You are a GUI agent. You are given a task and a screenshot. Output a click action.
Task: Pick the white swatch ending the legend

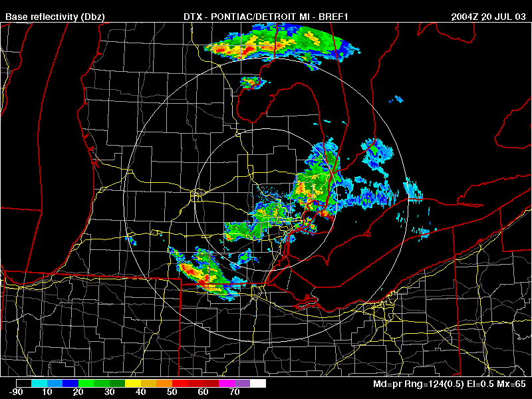click(x=258, y=384)
